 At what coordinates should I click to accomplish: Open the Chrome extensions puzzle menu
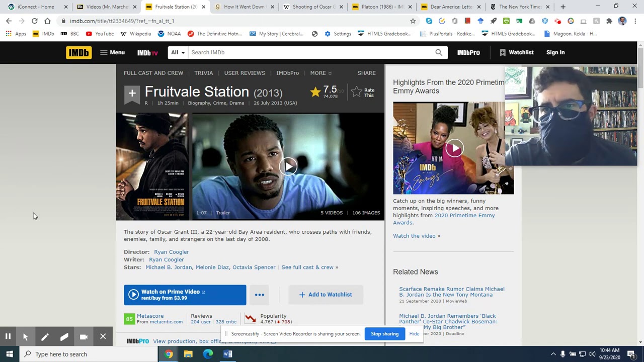point(609,21)
